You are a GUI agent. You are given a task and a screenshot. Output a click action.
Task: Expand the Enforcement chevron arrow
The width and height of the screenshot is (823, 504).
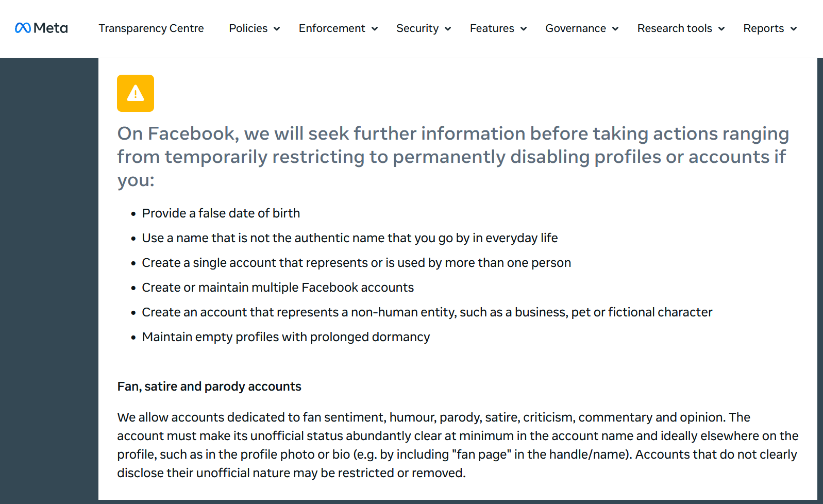(375, 29)
